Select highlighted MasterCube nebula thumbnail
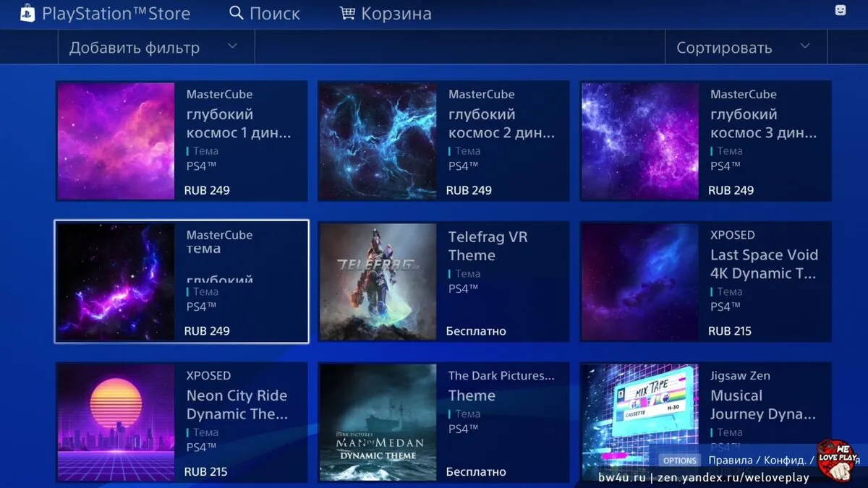 coord(116,281)
